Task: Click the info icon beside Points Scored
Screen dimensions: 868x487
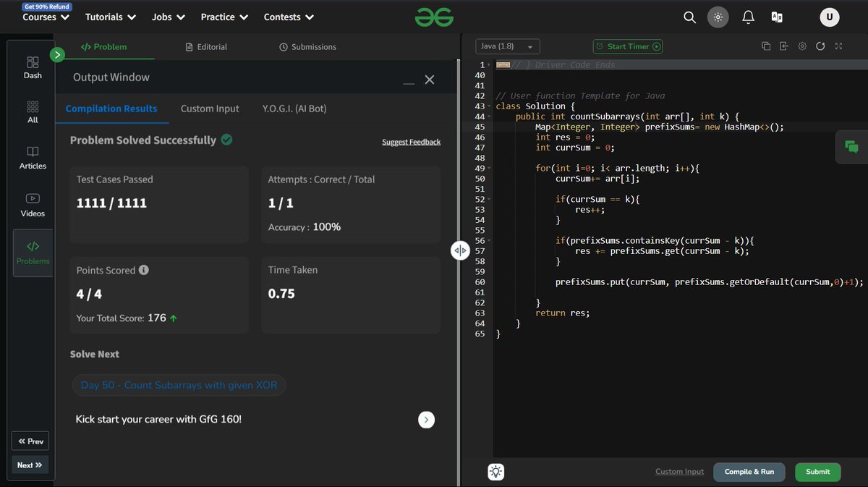Action: (144, 270)
